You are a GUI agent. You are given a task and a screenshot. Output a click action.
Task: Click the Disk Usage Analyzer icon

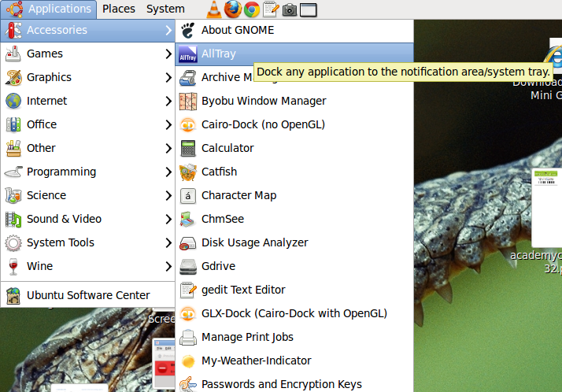click(188, 243)
